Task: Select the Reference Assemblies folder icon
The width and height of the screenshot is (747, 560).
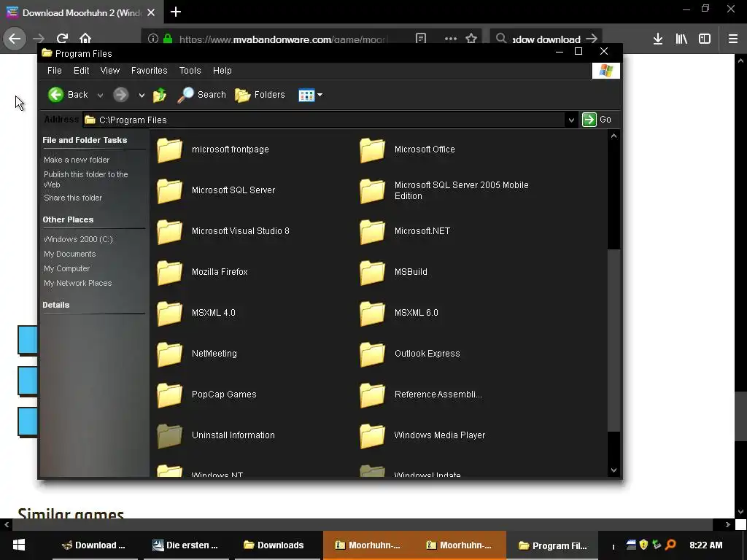Action: click(373, 396)
